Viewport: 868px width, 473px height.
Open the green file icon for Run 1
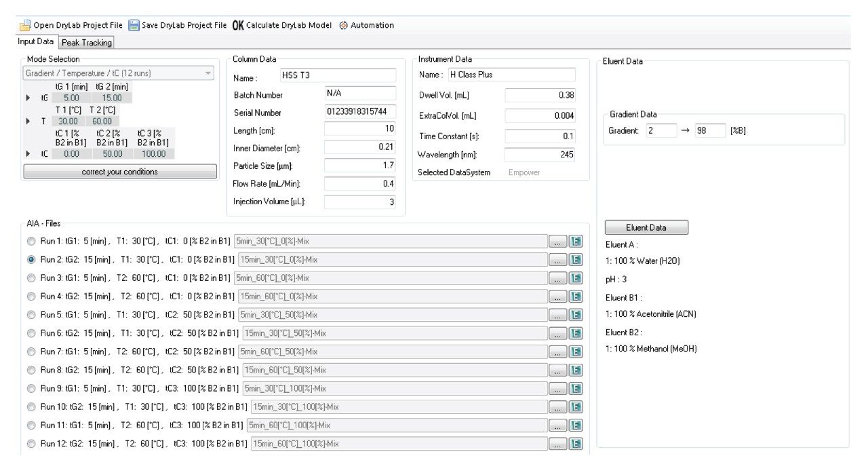point(576,241)
